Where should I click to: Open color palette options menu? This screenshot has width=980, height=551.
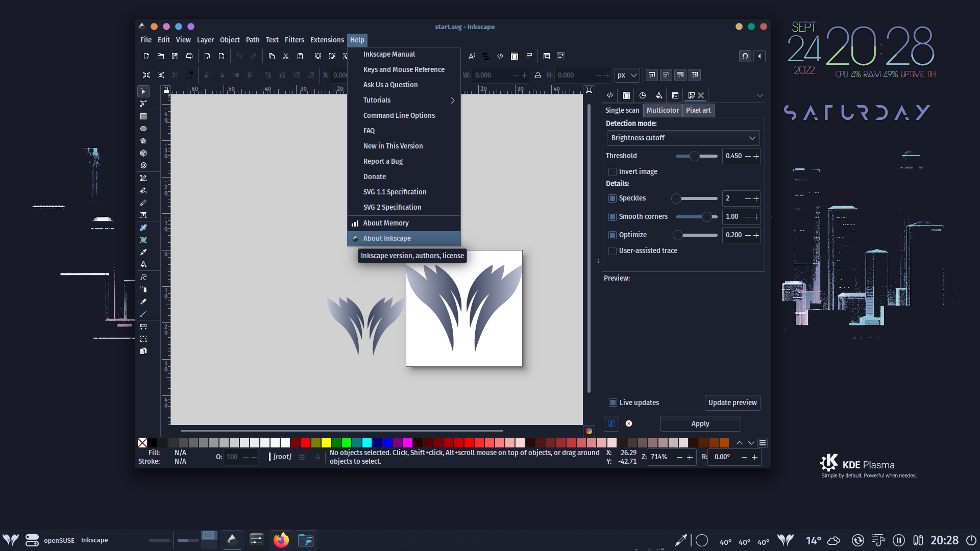[x=763, y=443]
